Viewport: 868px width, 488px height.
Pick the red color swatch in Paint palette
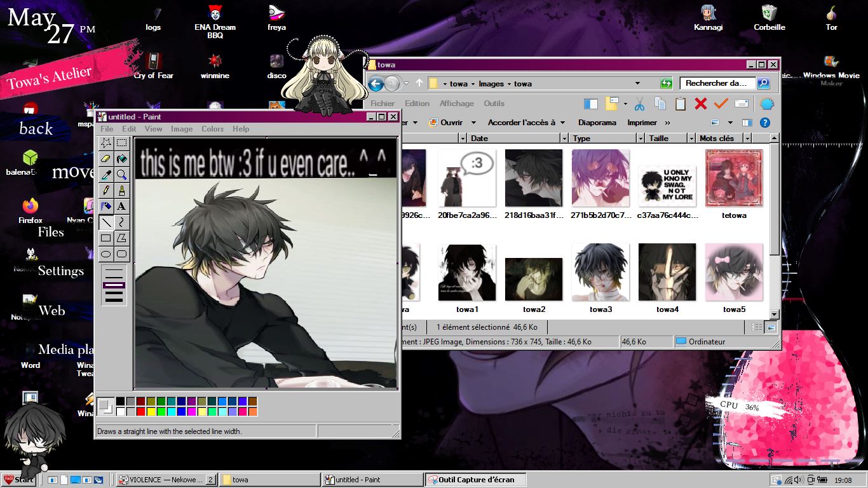pos(140,412)
